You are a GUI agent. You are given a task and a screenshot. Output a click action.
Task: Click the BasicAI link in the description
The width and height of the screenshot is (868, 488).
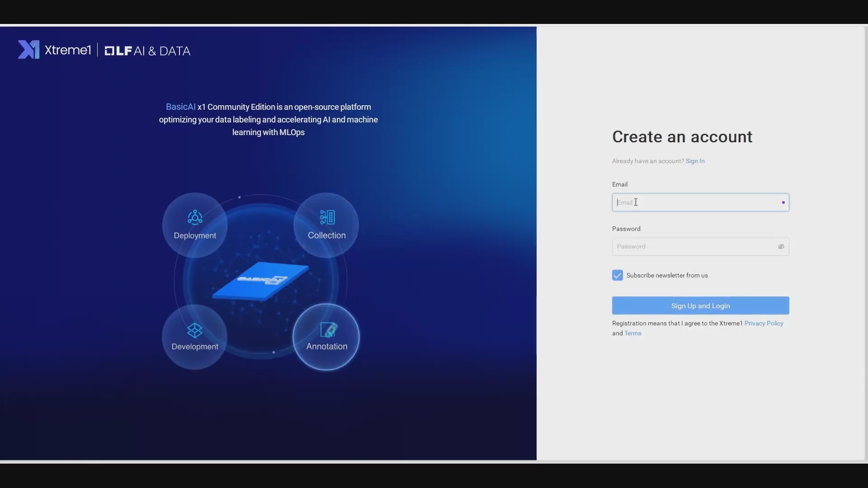180,107
